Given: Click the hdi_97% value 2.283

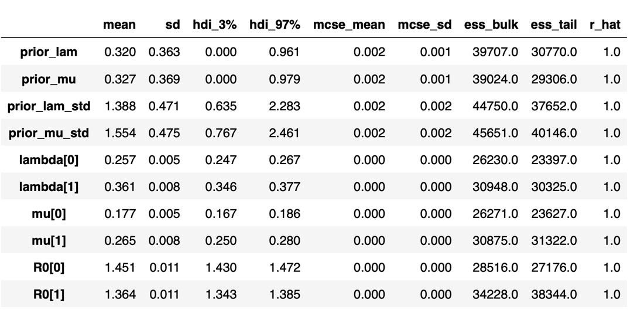Looking at the screenshot, I should pos(285,106).
